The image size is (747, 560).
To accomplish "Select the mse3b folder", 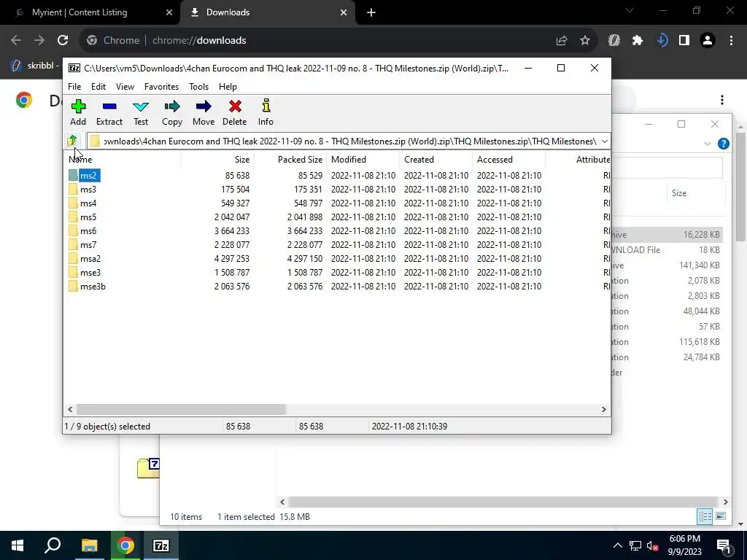I will pyautogui.click(x=93, y=286).
